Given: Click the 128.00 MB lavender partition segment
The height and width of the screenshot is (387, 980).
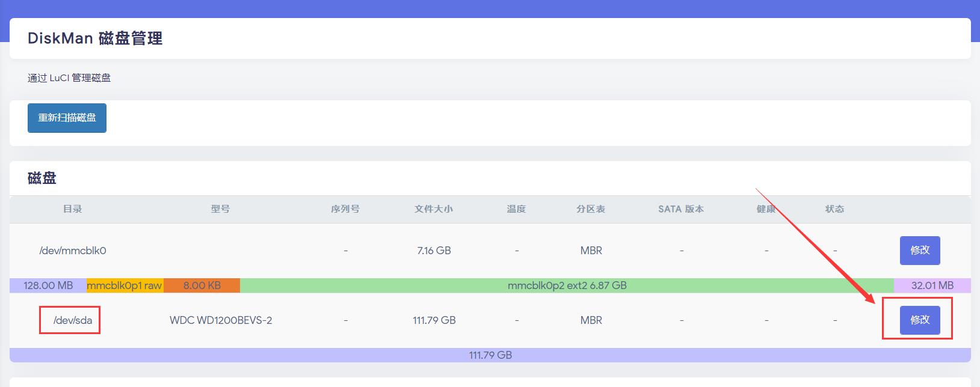Looking at the screenshot, I should point(48,285).
